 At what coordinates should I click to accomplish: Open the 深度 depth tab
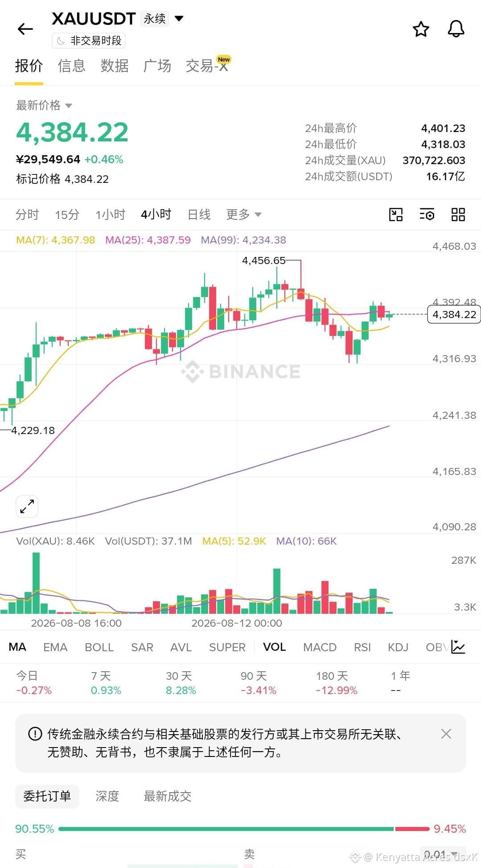click(x=107, y=796)
